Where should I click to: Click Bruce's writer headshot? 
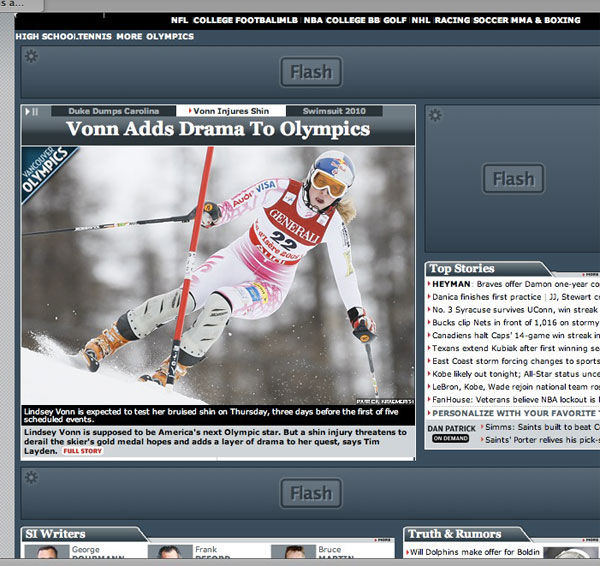pyautogui.click(x=293, y=552)
